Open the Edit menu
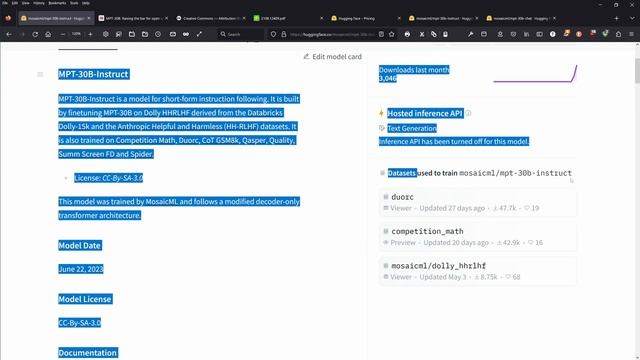The height and width of the screenshot is (360, 640). coord(15,3)
